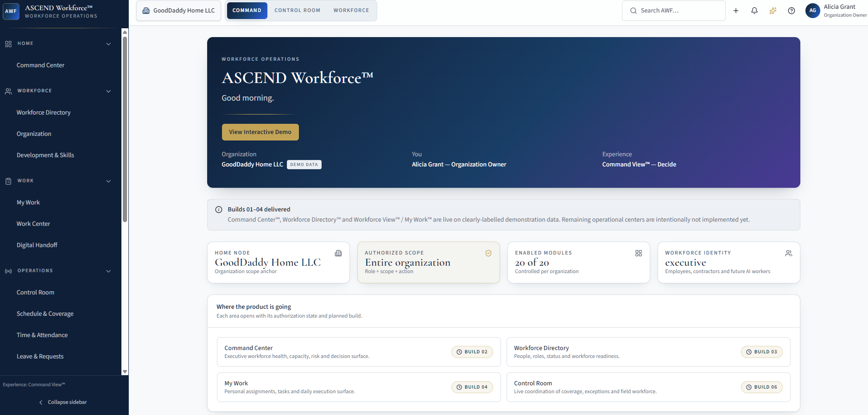The image size is (868, 415).
Task: Click 'Command View™ — Decide' text
Action: point(639,165)
